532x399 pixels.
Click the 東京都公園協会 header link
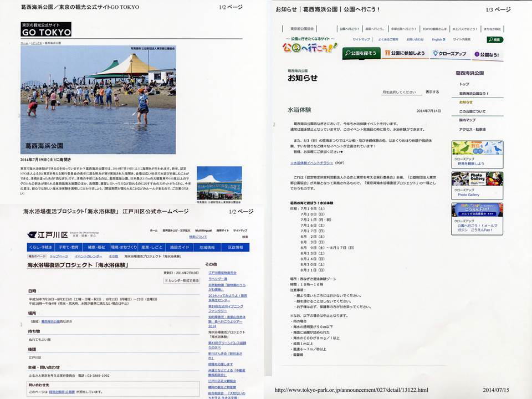[x=302, y=29]
